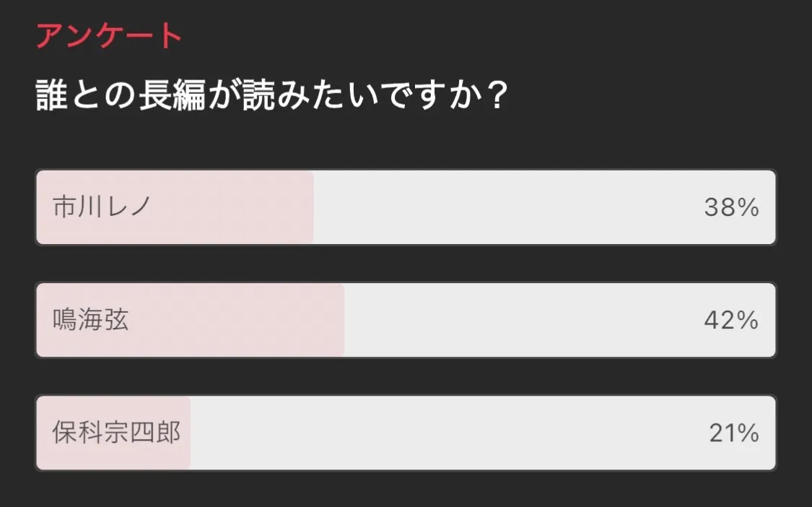The height and width of the screenshot is (507, 812).
Task: Vote for the lowest option at 21%
Action: pyautogui.click(x=406, y=433)
